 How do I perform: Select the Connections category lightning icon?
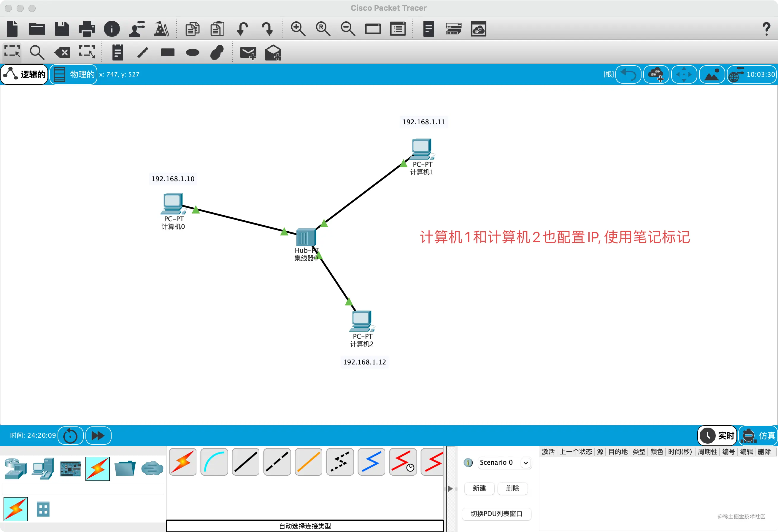click(97, 469)
